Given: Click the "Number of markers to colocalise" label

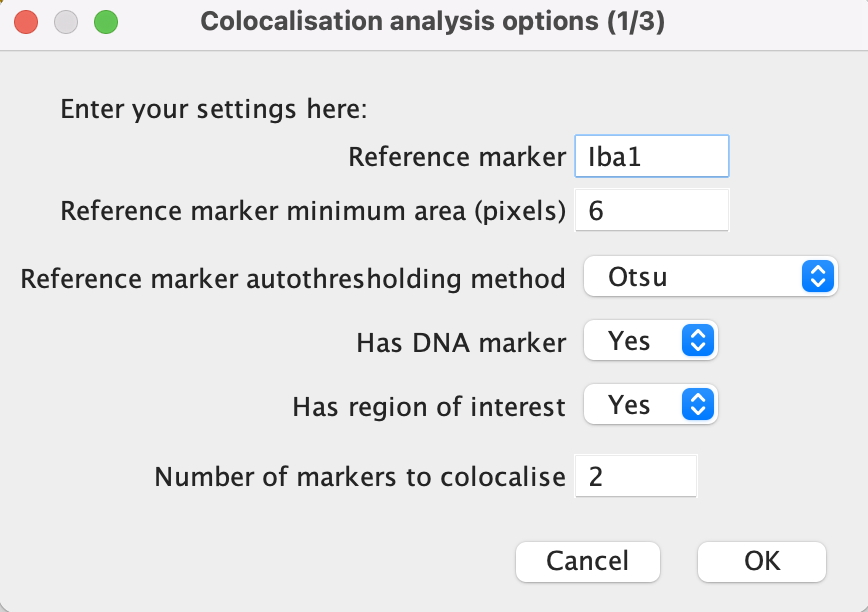Looking at the screenshot, I should [x=360, y=476].
